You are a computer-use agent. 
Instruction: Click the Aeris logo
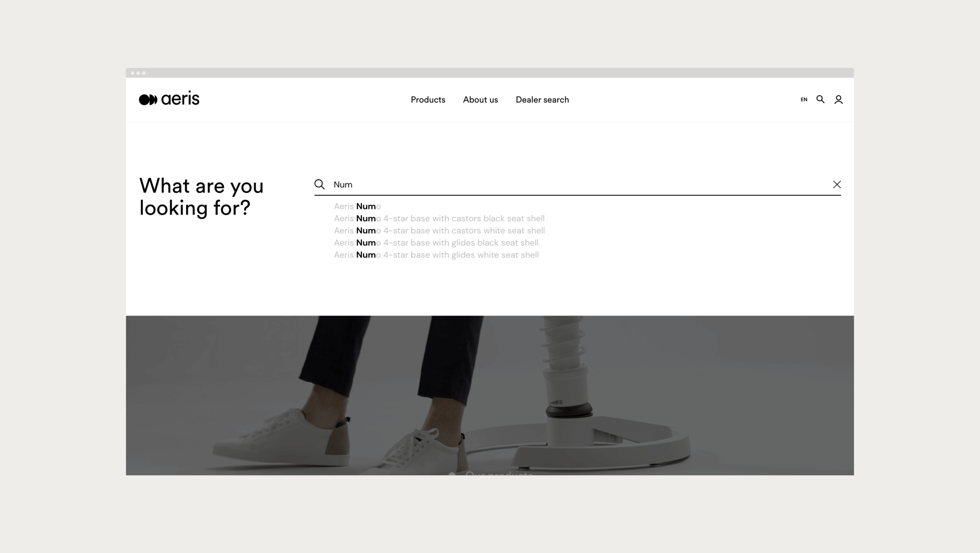click(x=169, y=99)
